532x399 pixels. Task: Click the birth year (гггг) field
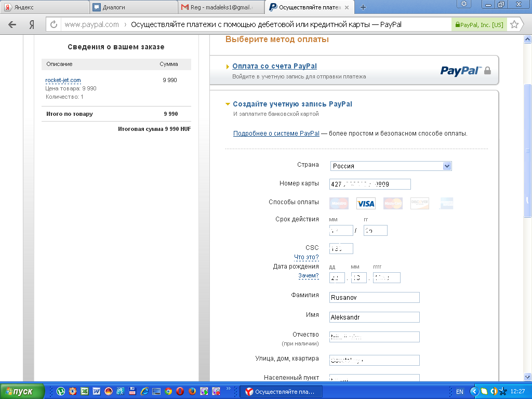point(387,277)
